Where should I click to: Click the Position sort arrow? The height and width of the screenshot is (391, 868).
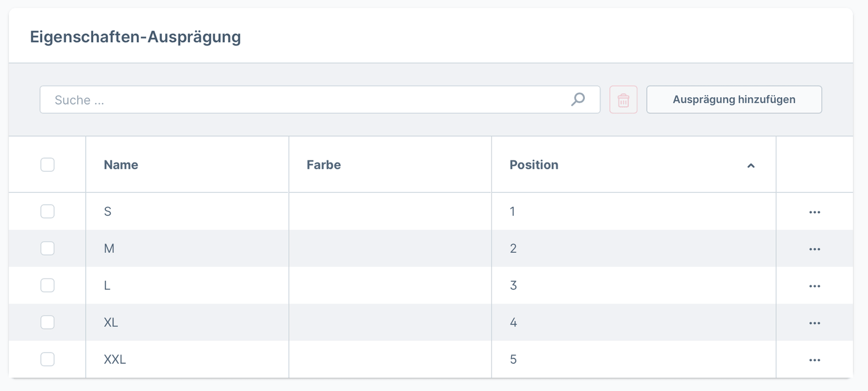(751, 166)
